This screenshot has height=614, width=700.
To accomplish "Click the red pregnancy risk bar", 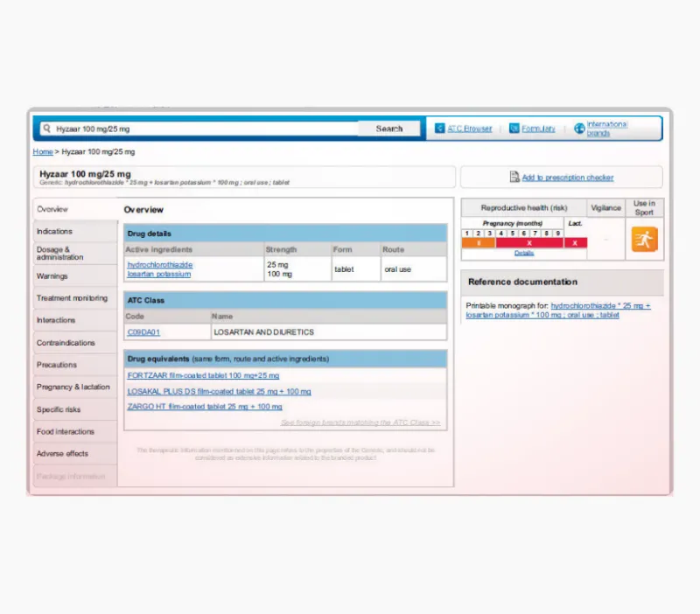I will (529, 243).
